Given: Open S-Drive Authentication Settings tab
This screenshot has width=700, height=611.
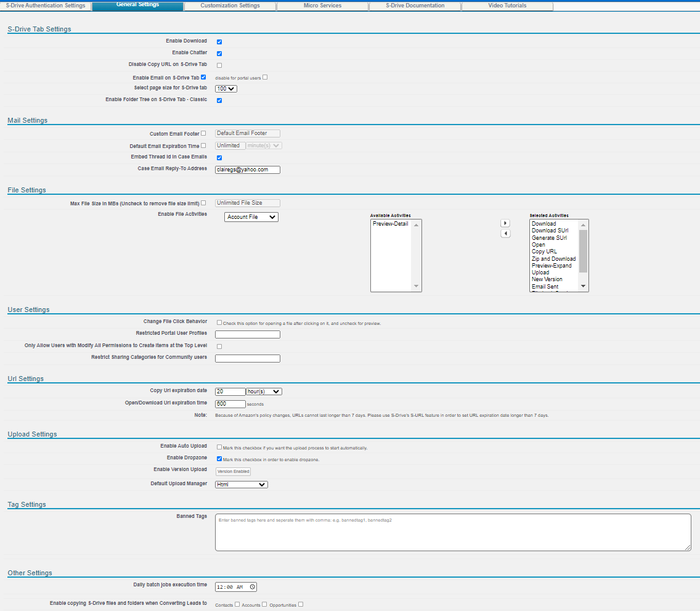Looking at the screenshot, I should (46, 6).
